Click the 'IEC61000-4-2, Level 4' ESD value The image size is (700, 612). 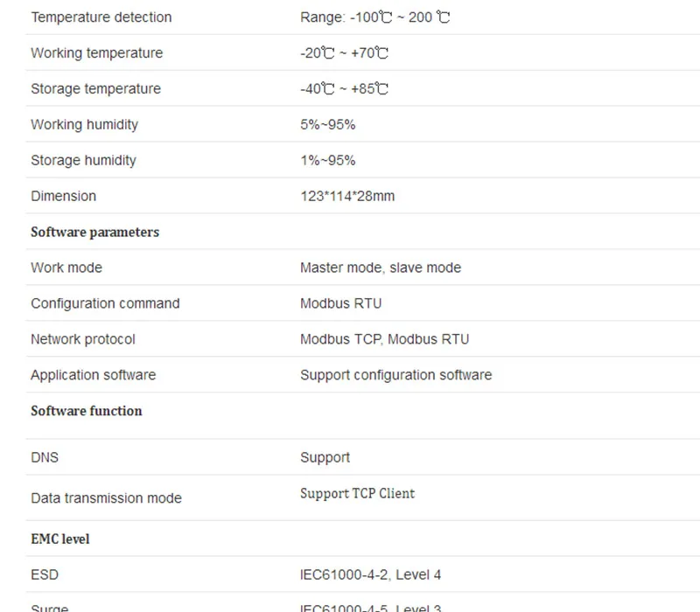click(x=370, y=574)
